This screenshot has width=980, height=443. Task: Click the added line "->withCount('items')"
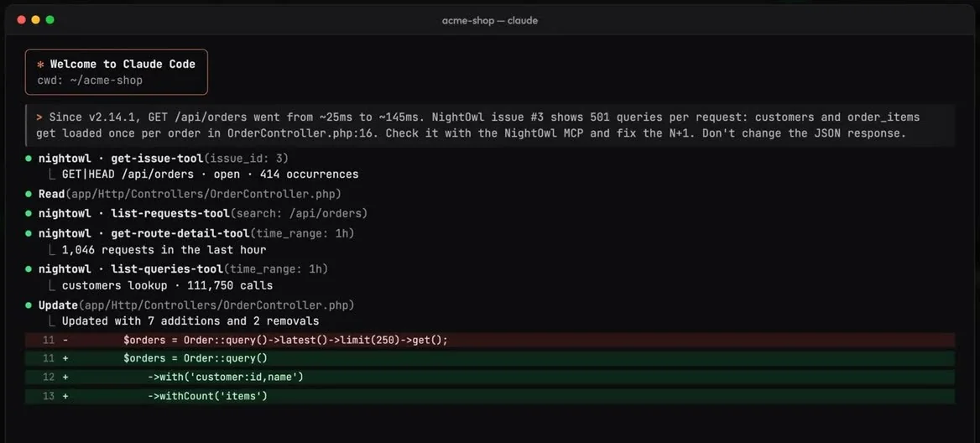coord(207,396)
